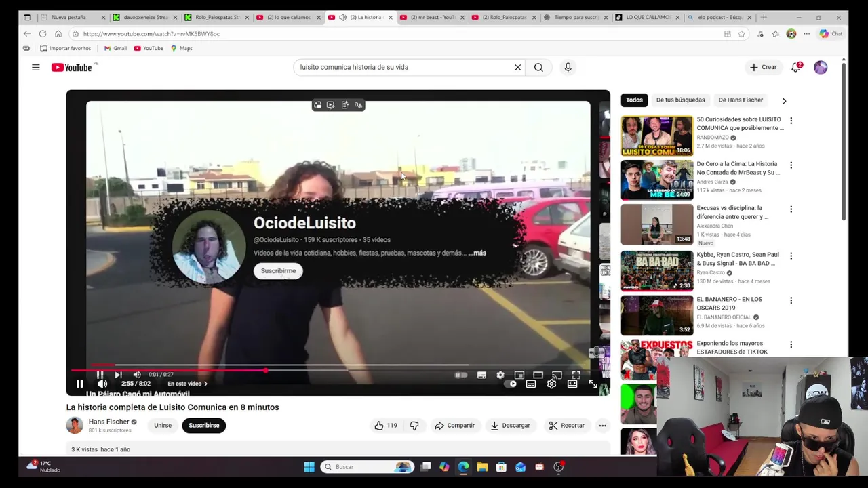Screen dimensions: 868x488
Task: Select the 'De tus búsquedas' filter chip
Action: (680, 100)
